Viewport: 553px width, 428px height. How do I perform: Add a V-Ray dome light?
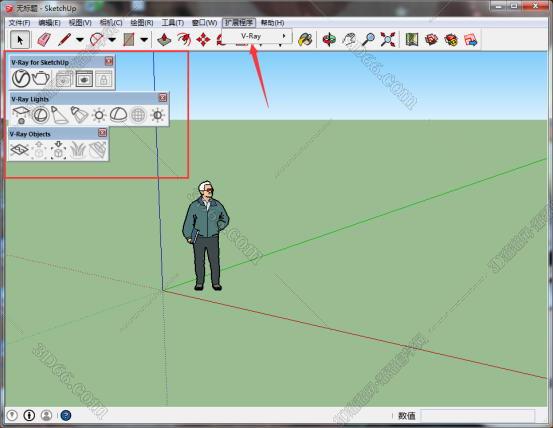click(x=118, y=115)
